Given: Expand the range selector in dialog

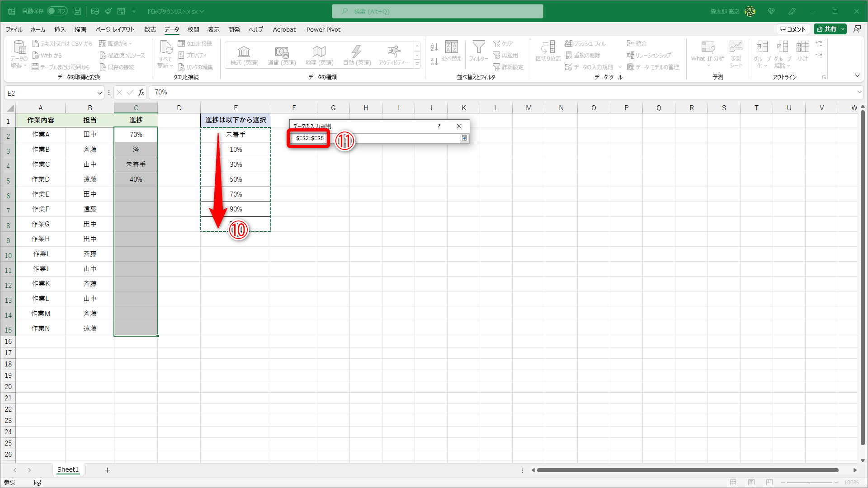Looking at the screenshot, I should coord(464,138).
